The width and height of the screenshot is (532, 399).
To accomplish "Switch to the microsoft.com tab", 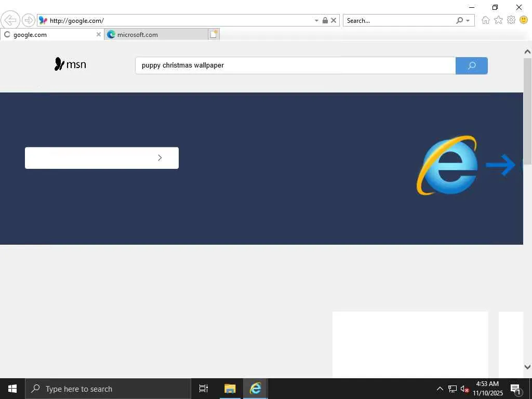I will pyautogui.click(x=156, y=35).
